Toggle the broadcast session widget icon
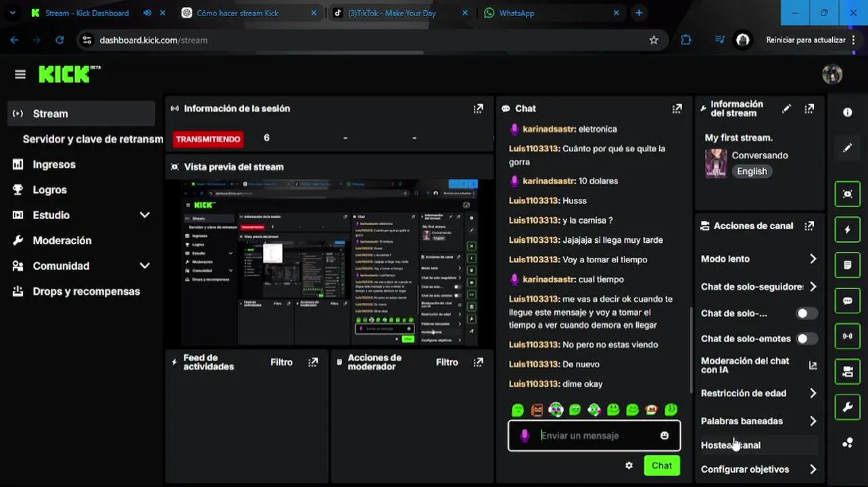 (848, 335)
